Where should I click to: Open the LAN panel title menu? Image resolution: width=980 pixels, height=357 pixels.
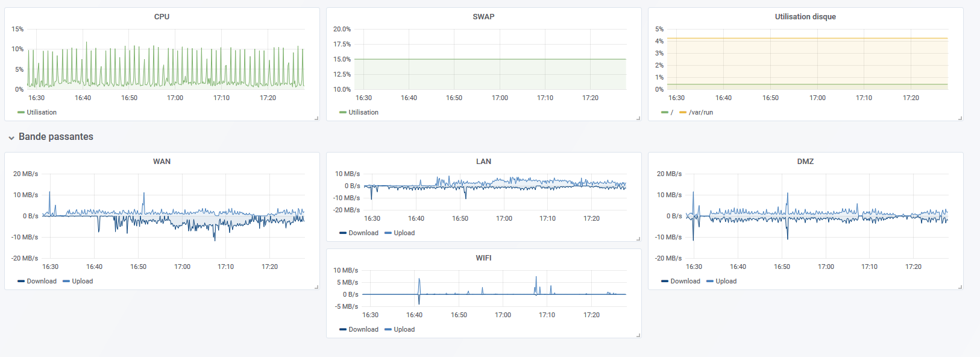483,162
